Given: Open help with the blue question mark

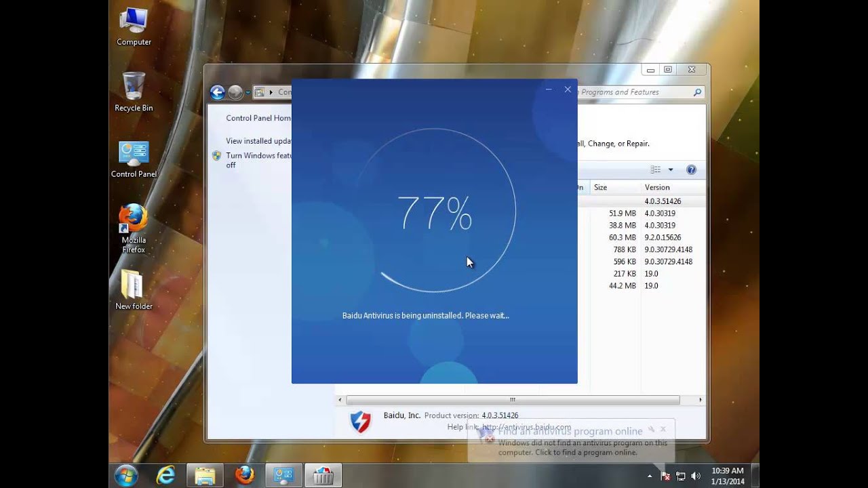Looking at the screenshot, I should pyautogui.click(x=691, y=169).
